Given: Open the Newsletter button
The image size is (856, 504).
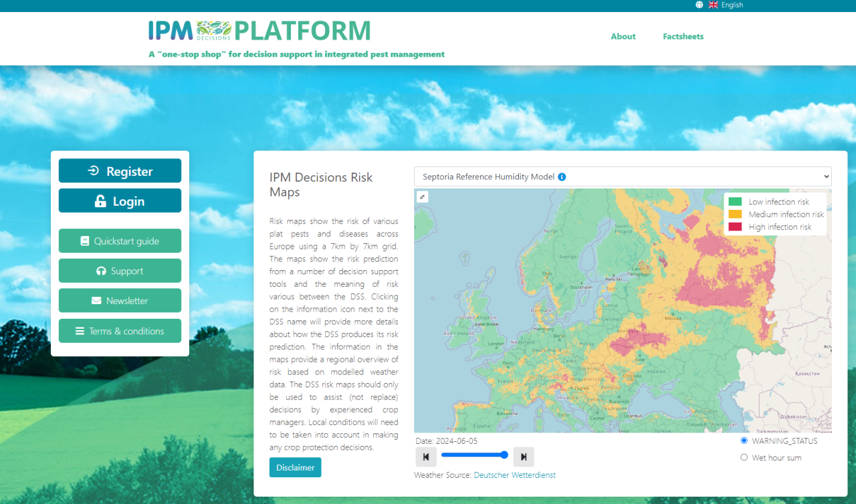Looking at the screenshot, I should pyautogui.click(x=120, y=301).
